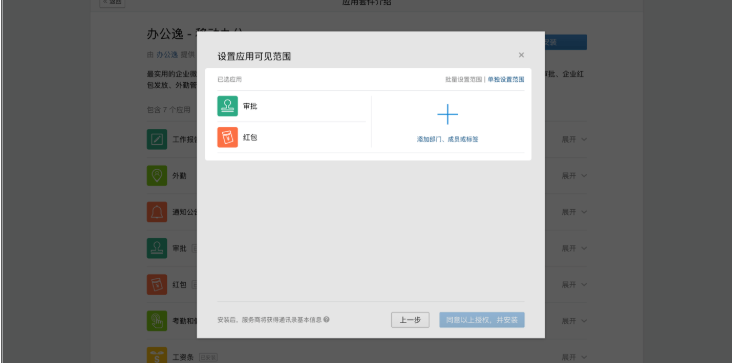
Task: Click the 安装后，服务商将获得通讯录基本信息 note
Action: (270, 320)
